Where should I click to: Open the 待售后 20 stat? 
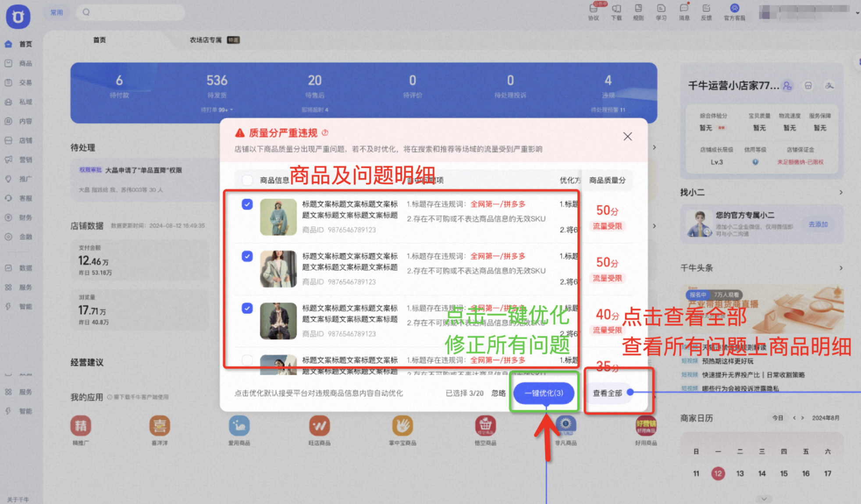315,86
